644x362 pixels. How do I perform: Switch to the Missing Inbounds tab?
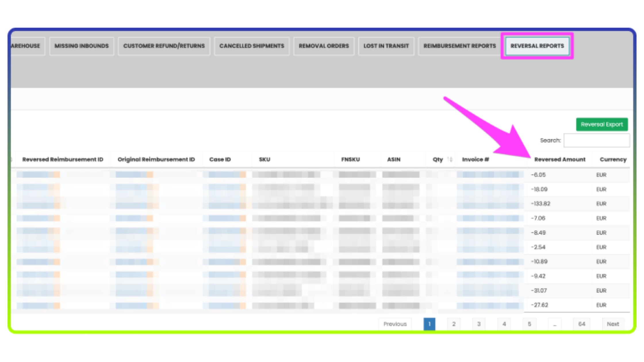tap(81, 46)
